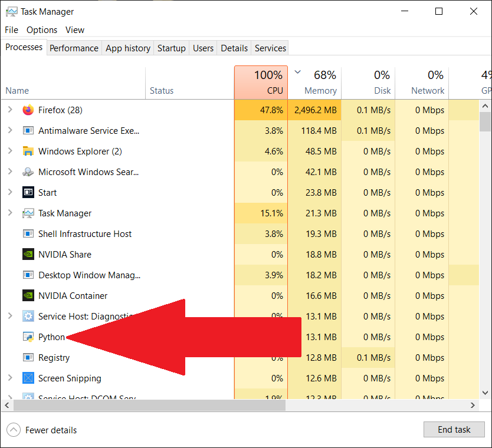Select the NVIDIA Container process name

point(73,296)
